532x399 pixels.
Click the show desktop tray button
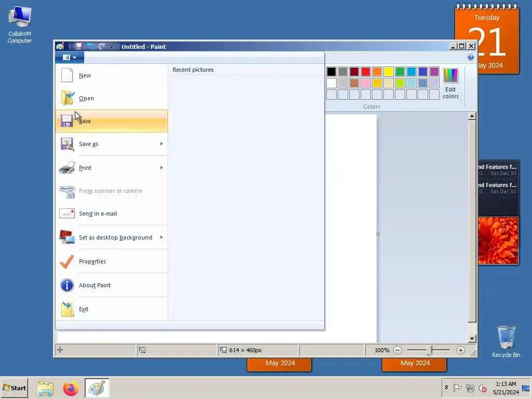coord(526,388)
